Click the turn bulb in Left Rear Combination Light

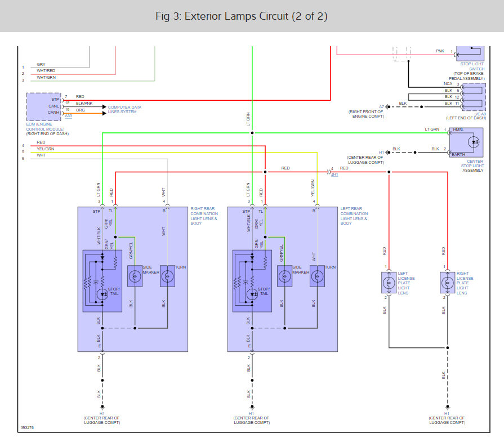[x=317, y=276]
